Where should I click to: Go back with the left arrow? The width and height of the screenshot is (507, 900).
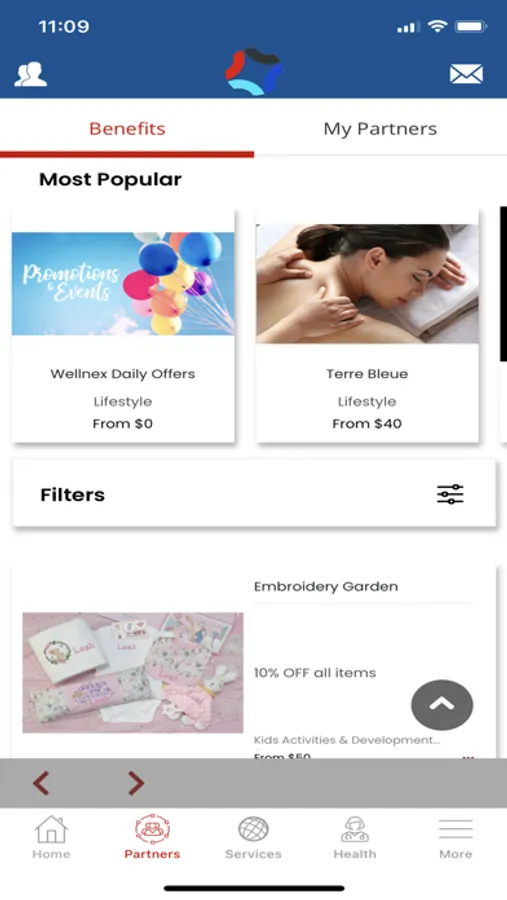41,783
